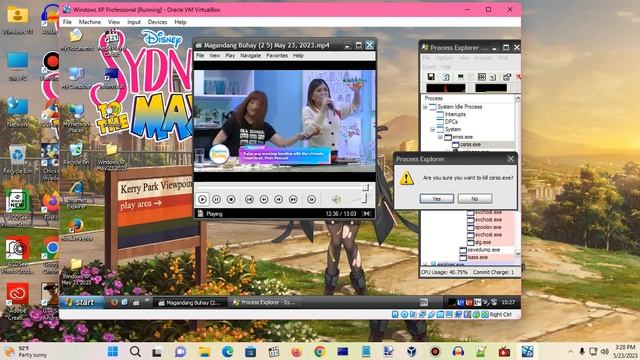Screen dimensions: 640x360
Task: Open Recycle Bin on XP desktop
Action: [76, 154]
